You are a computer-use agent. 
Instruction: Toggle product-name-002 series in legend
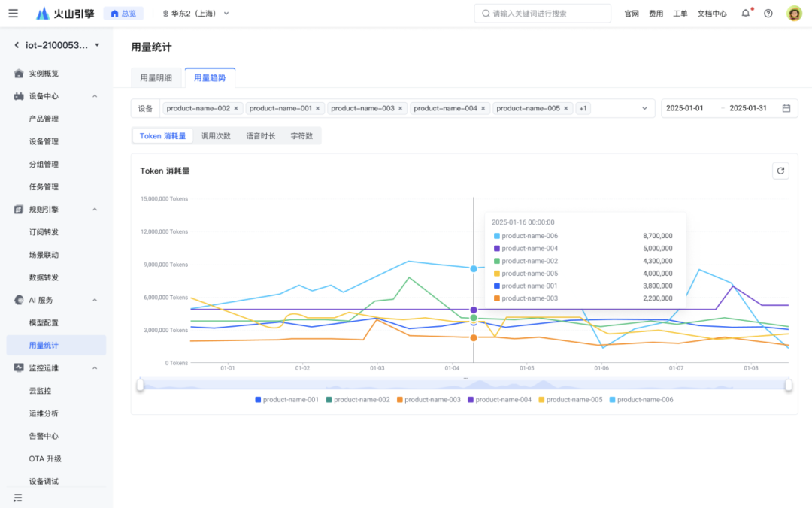(357, 400)
